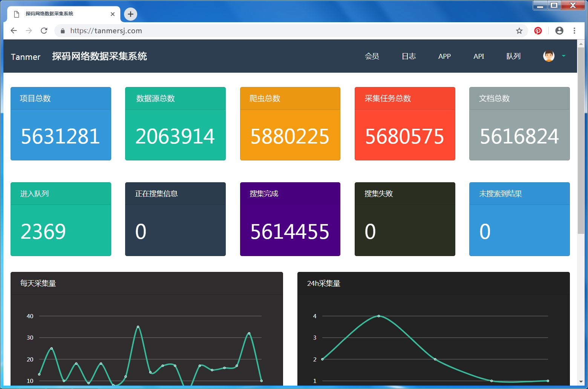
Task: Open the 队列 menu item
Action: coord(513,56)
